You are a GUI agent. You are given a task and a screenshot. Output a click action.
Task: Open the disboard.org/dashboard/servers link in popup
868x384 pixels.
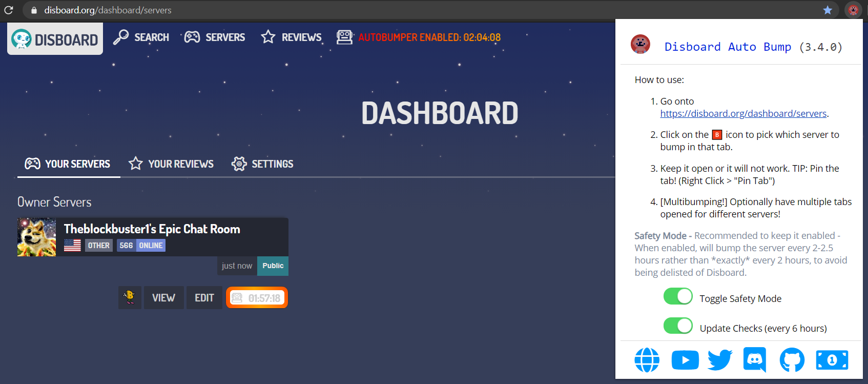click(743, 114)
